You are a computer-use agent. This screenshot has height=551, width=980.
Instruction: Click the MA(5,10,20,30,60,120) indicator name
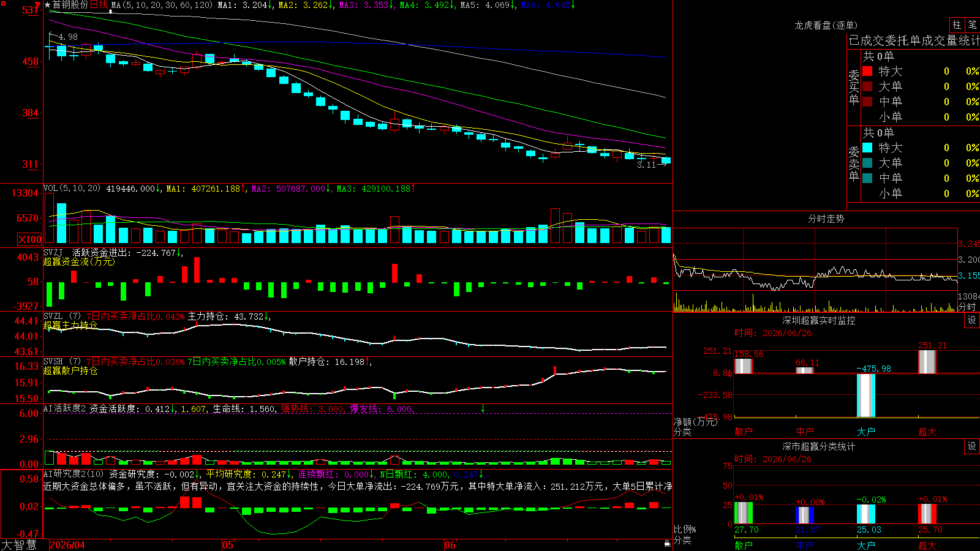click(162, 5)
